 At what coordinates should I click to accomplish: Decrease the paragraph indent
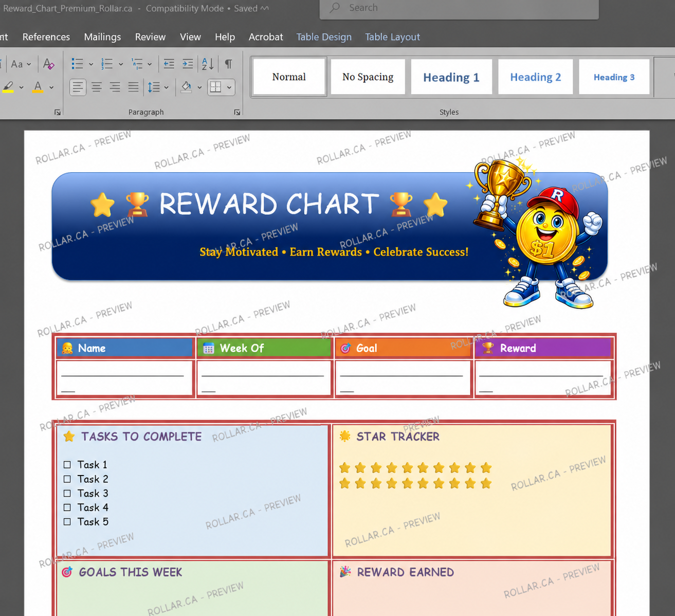(169, 64)
